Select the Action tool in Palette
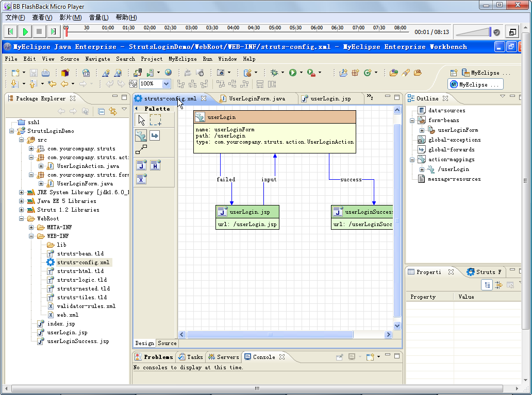Image resolution: width=532 pixels, height=395 pixels. pos(141,135)
